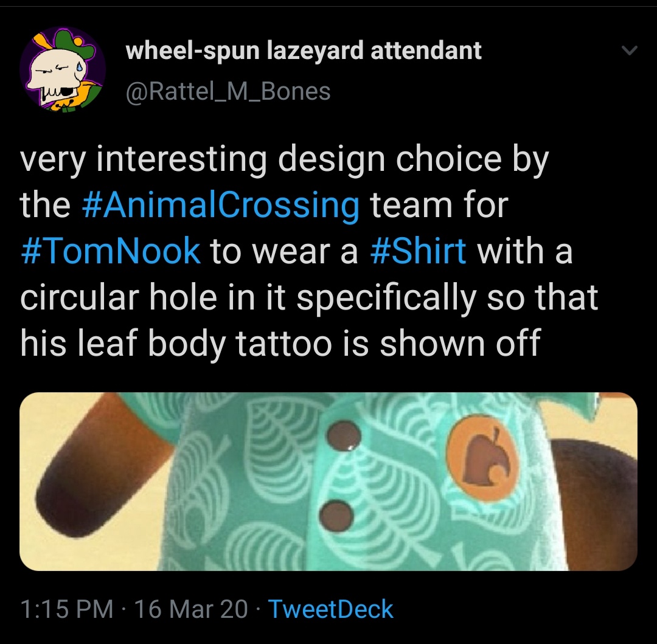Open the #TomNook hashtag
Screen dimensions: 657x644
pyautogui.click(x=111, y=251)
